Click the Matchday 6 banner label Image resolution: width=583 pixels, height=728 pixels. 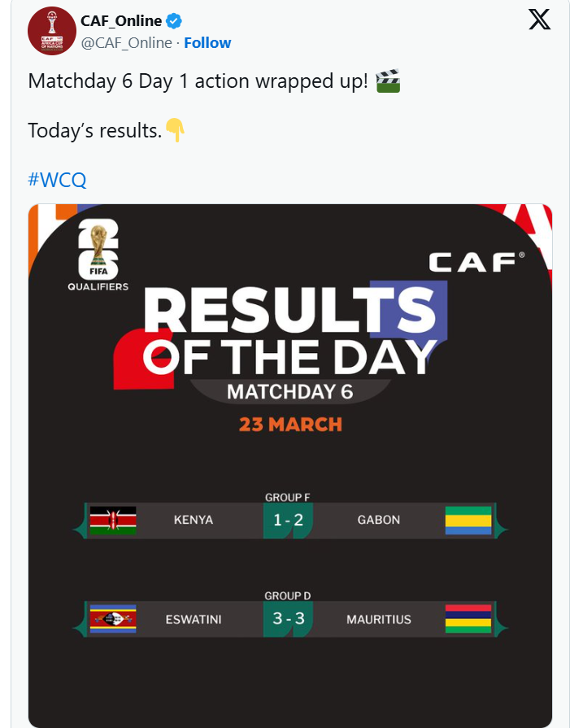coord(290,392)
